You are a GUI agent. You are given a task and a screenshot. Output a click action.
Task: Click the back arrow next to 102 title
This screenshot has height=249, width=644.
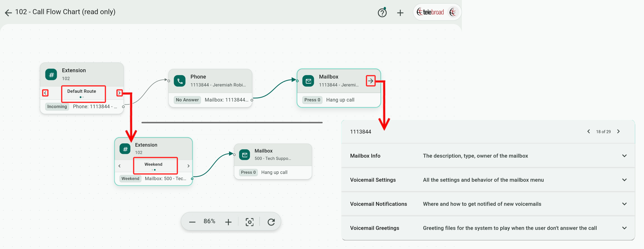point(8,12)
